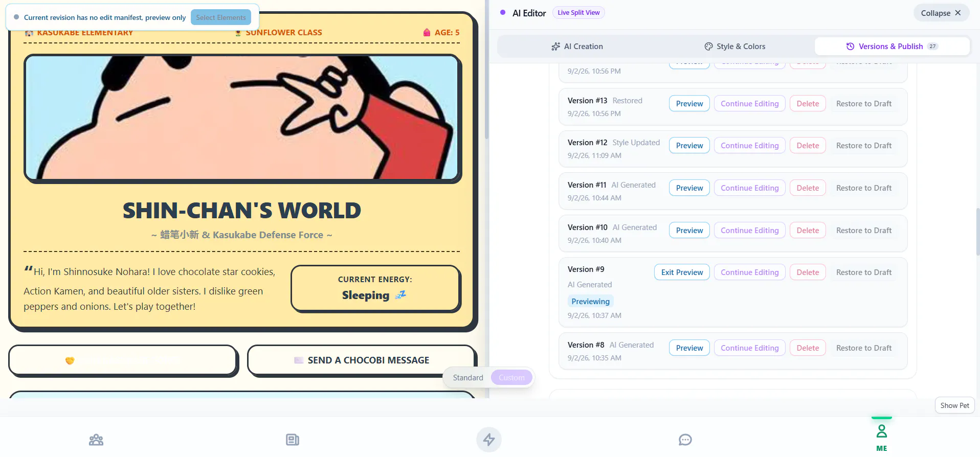
Task: Delete Version #9
Action: pyautogui.click(x=808, y=272)
